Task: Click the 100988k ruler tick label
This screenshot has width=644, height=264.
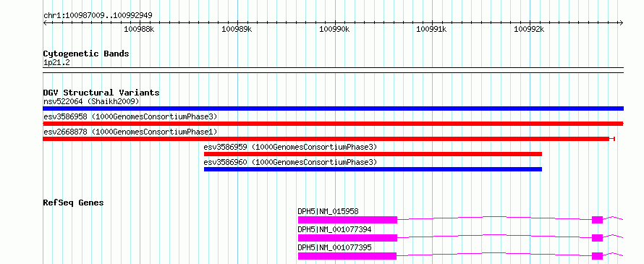Action: click(139, 29)
